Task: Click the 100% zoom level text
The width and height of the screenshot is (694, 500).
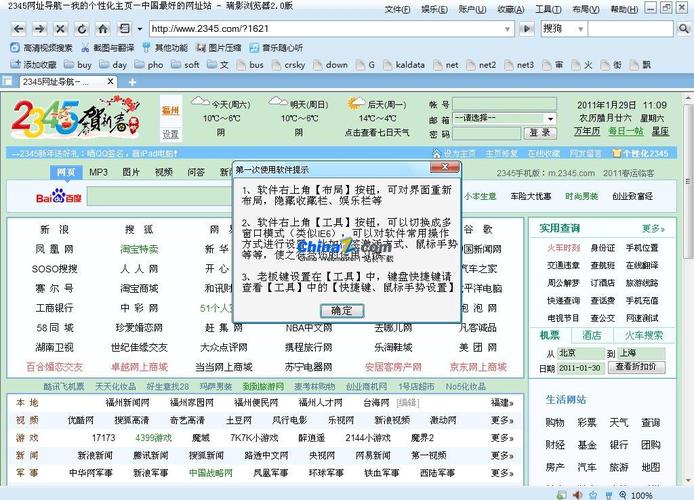Action: point(641,495)
